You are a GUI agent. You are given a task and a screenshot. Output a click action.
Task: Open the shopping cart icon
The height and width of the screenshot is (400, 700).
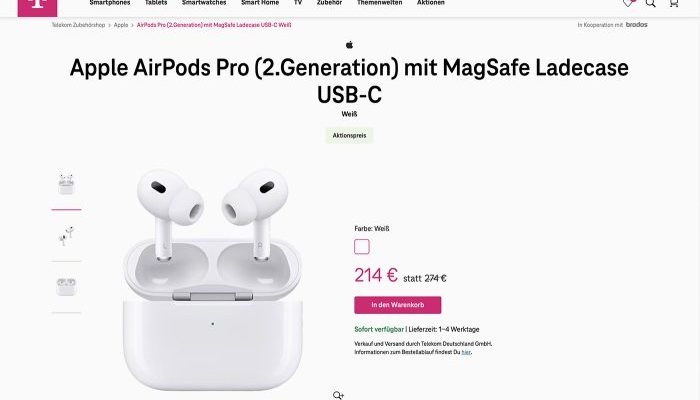(674, 3)
